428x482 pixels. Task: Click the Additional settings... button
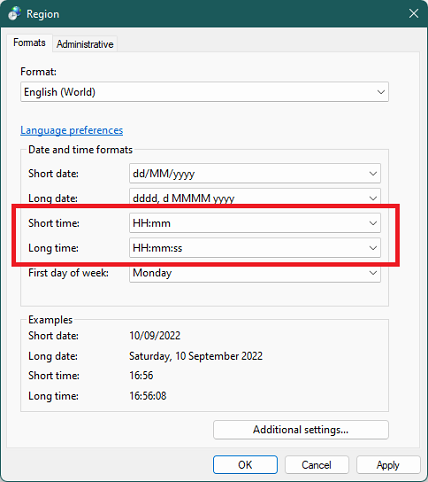[x=301, y=430]
